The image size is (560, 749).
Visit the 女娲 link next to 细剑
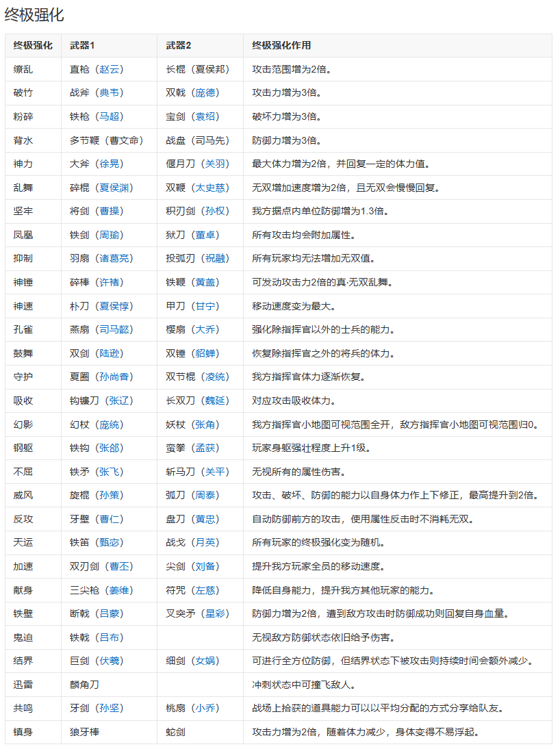205,661
